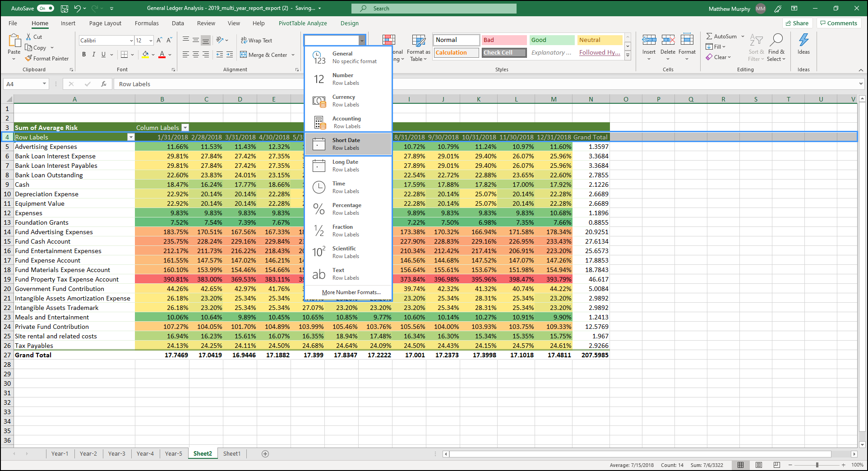Click the add new sheet plus button
868x471 pixels.
pyautogui.click(x=265, y=454)
